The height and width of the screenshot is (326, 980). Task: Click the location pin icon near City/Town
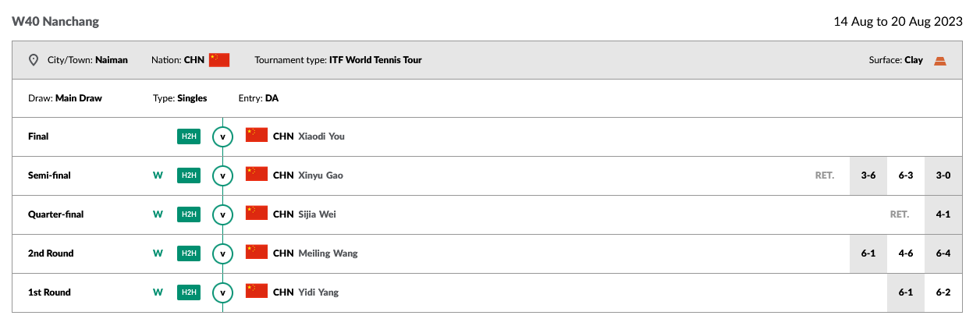click(34, 60)
